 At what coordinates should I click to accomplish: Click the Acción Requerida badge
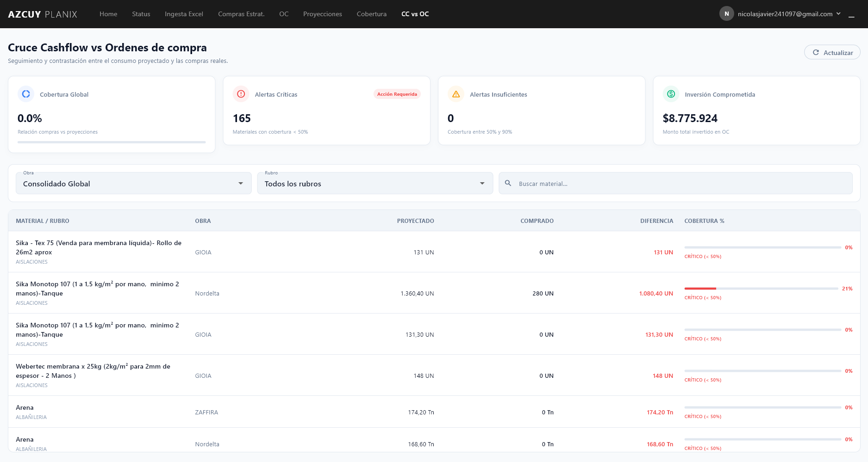pos(397,94)
